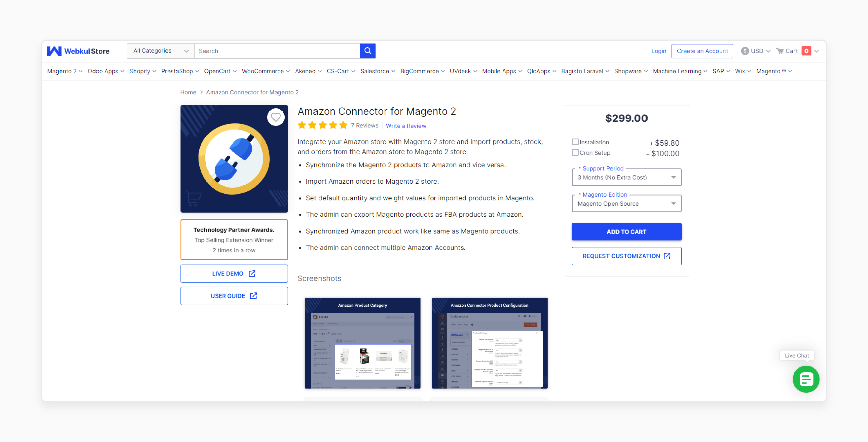Click the breadcrumb Amazon Connector for Magento 2

click(252, 92)
